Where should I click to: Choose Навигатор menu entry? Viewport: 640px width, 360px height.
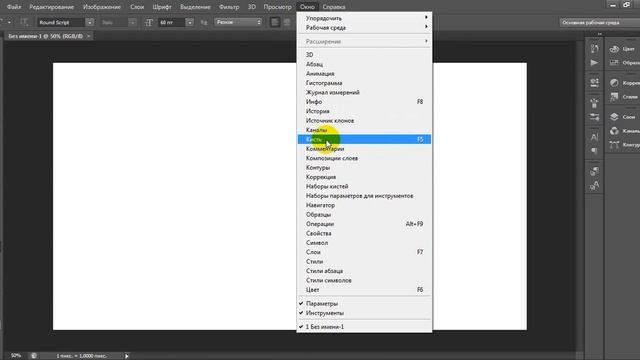[x=364, y=205]
